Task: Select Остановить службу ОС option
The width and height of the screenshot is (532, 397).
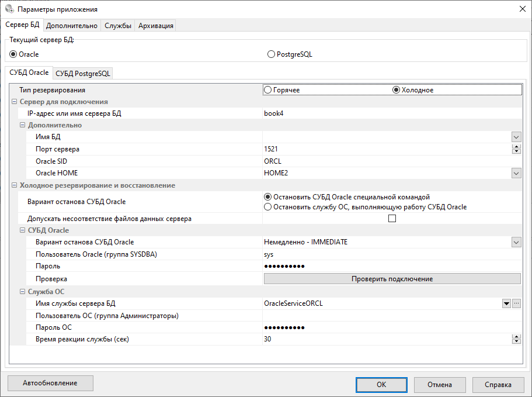Action: [x=366, y=207]
